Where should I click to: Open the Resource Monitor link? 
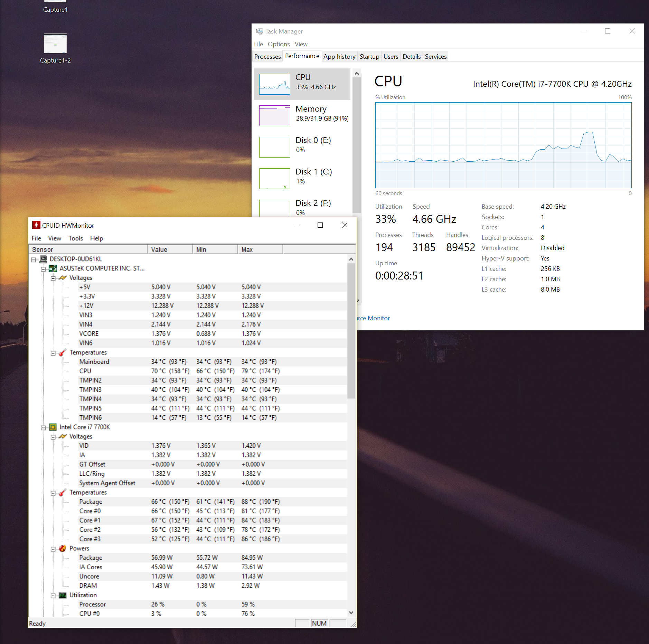[x=373, y=318]
